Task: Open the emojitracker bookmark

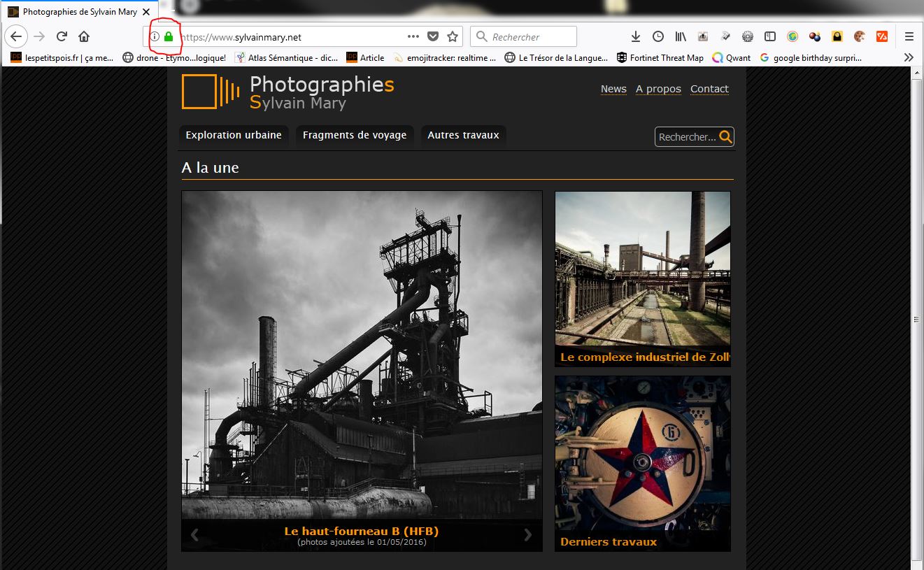Action: pos(444,57)
